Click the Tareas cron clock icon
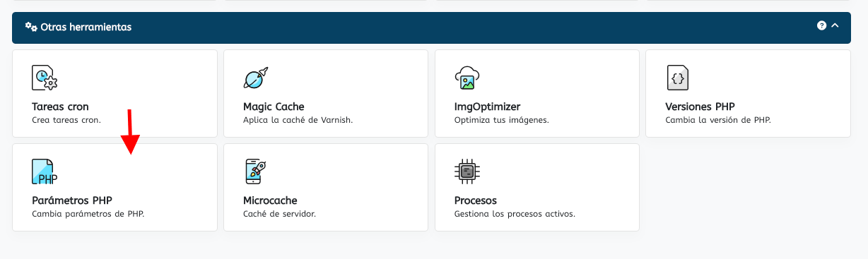The width and height of the screenshot is (868, 259). [45, 78]
